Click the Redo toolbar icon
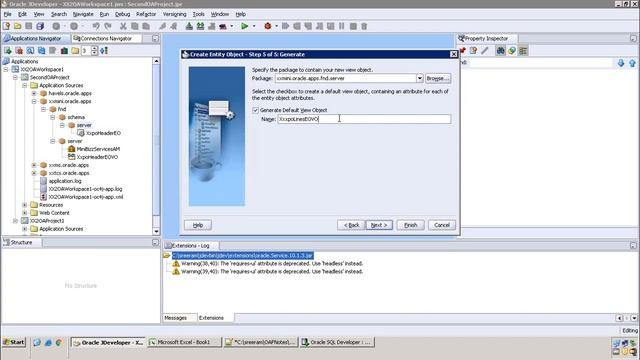 108,26
